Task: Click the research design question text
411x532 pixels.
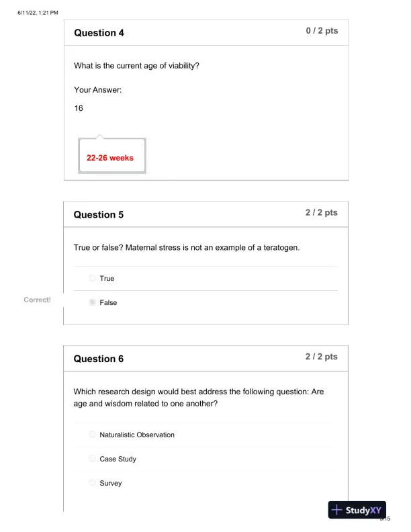Action: (x=199, y=398)
